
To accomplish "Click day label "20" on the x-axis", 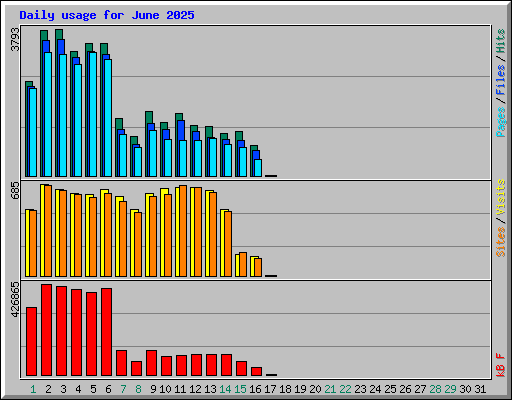I will [315, 389].
